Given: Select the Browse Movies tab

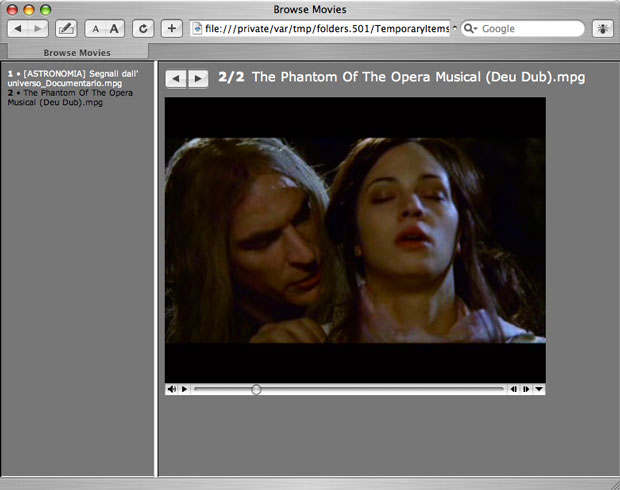Looking at the screenshot, I should click(78, 52).
